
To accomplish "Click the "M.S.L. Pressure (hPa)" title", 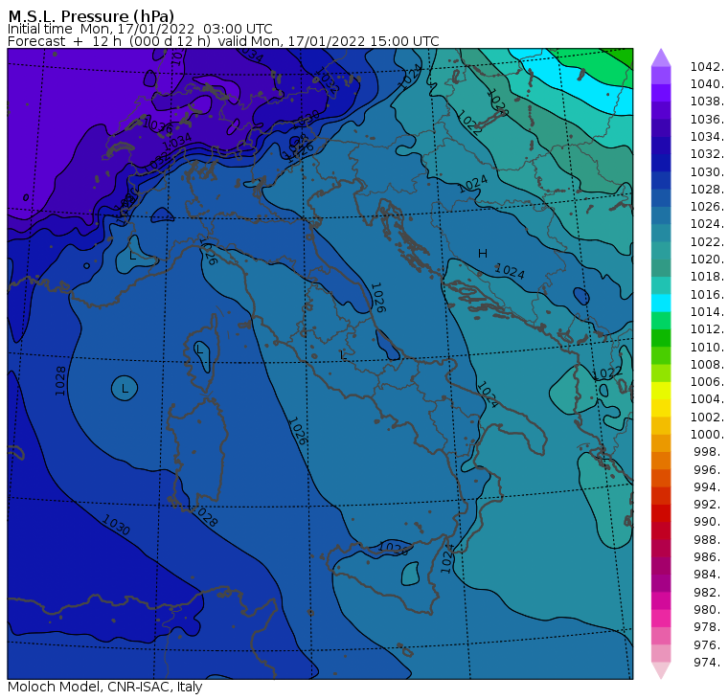I will (x=91, y=15).
